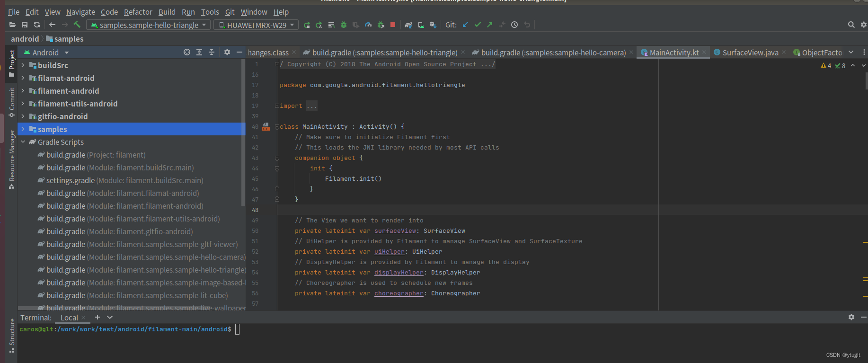
Task: Click Git Commit green checkmark
Action: (478, 25)
